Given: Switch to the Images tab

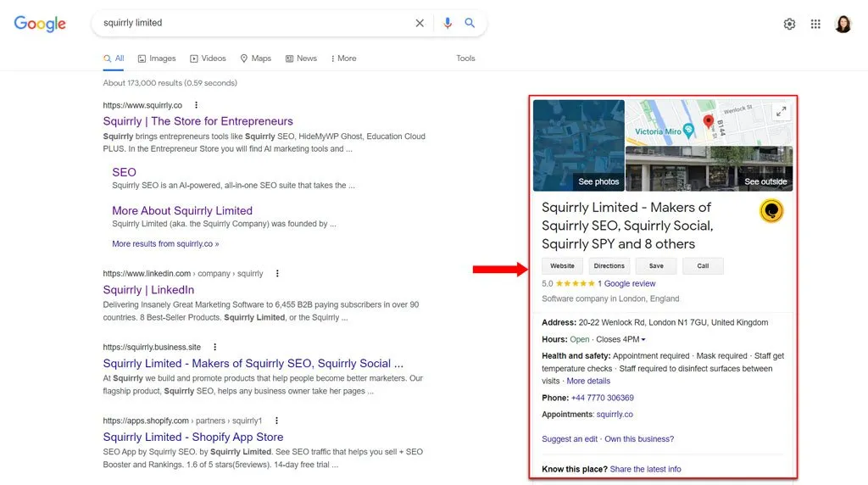Looking at the screenshot, I should tap(157, 59).
